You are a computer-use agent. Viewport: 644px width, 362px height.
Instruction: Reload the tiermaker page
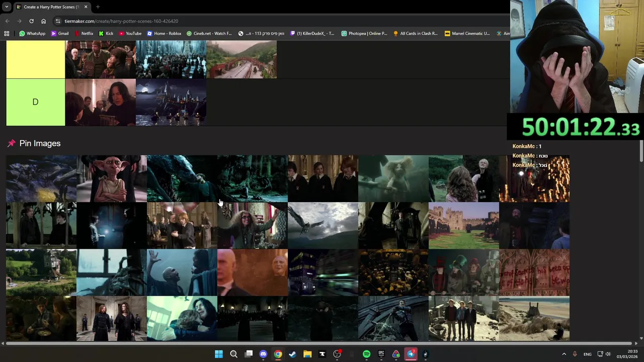31,21
